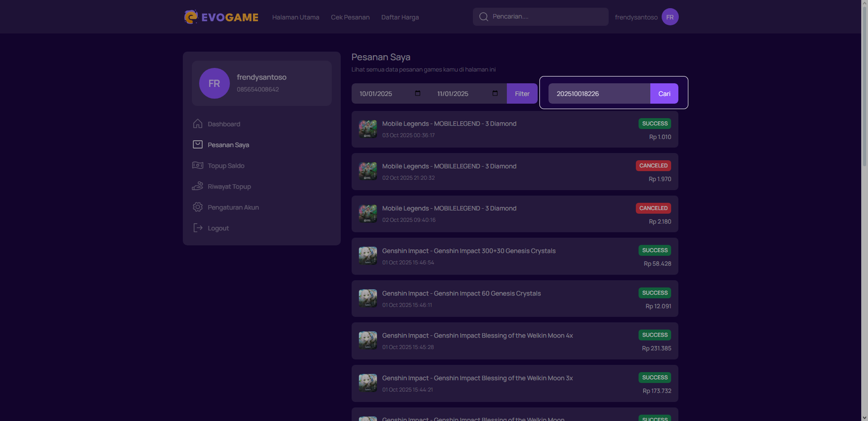Click the thumbnail of the 21:20:32 Mobile Legends order
The width and height of the screenshot is (868, 421).
coord(368,172)
